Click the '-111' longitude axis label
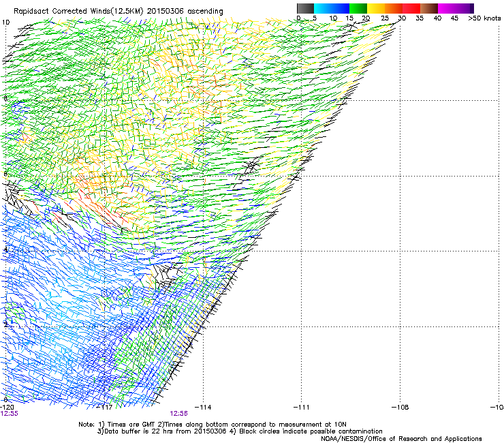Screen dimensions: 504x443 pos(302,408)
